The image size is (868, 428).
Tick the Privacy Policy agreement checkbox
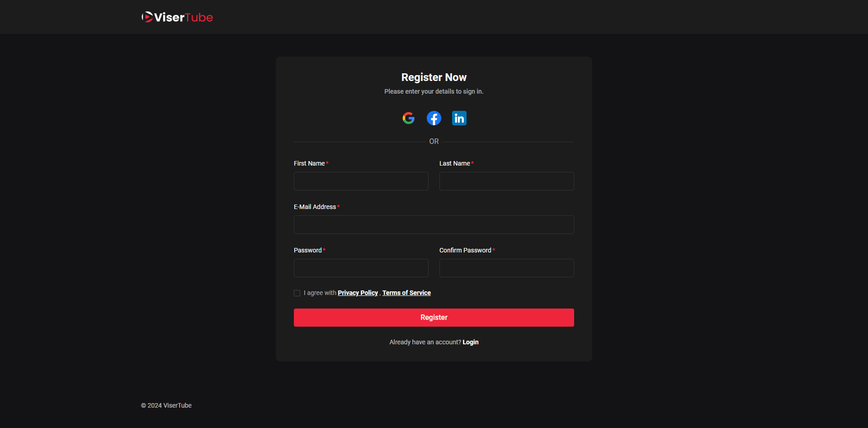click(x=297, y=293)
